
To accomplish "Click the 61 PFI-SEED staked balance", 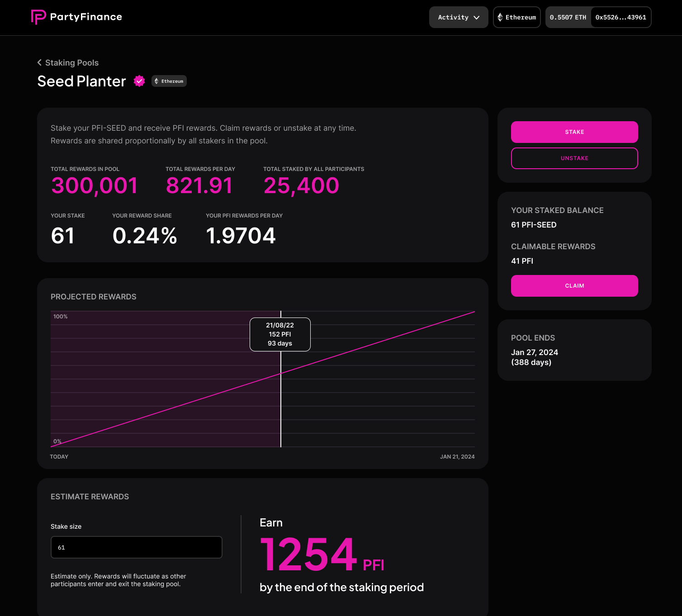I will coord(534,225).
